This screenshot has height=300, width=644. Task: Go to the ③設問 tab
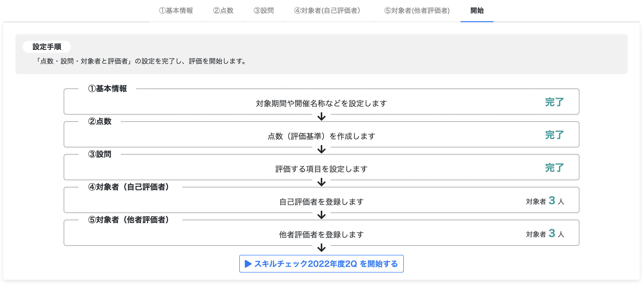click(x=264, y=11)
